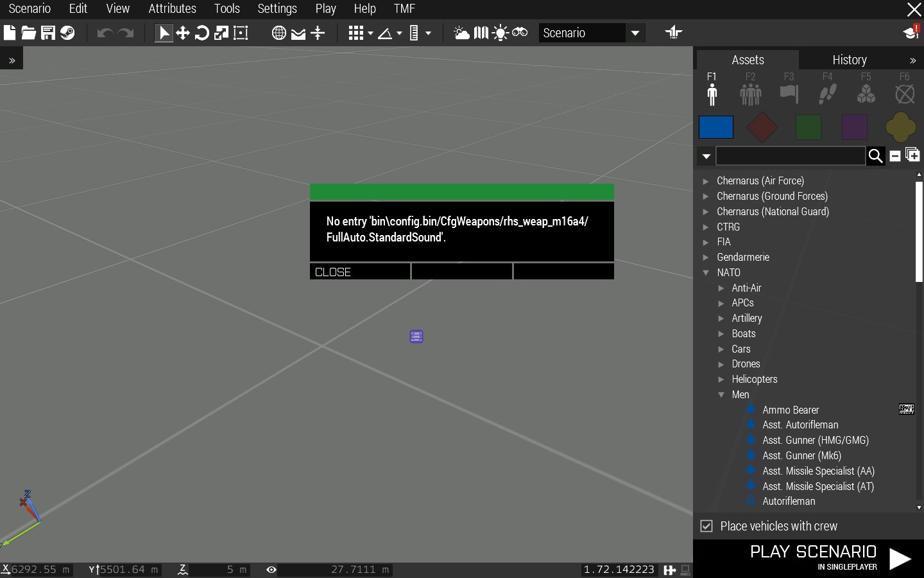Expand the Helicopters category
Screen dimensions: 924x578
(721, 380)
